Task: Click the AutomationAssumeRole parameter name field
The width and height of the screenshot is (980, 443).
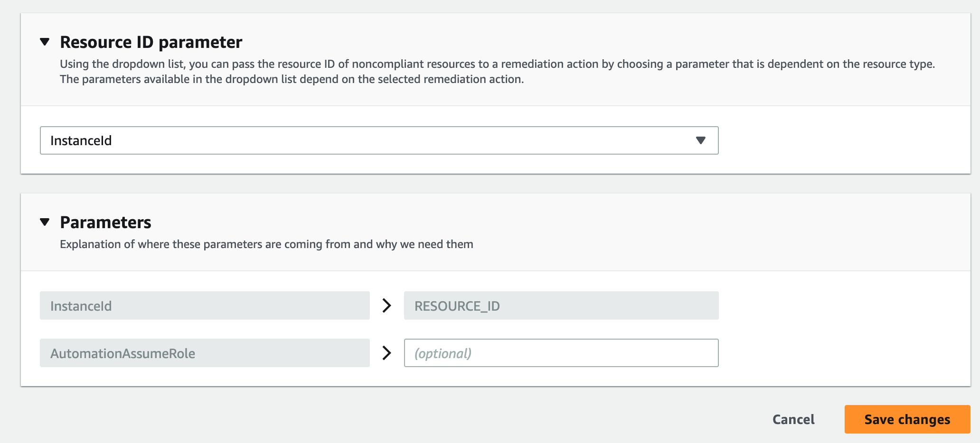Action: (x=204, y=353)
